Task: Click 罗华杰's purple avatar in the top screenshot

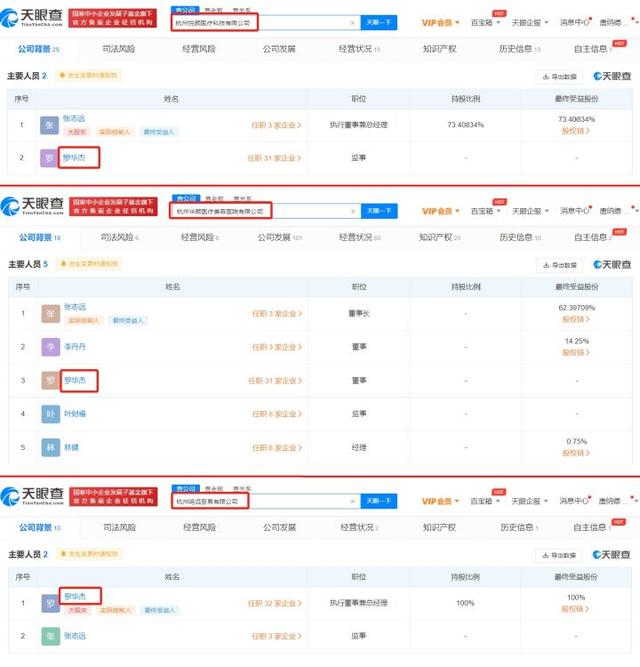Action: point(49,158)
